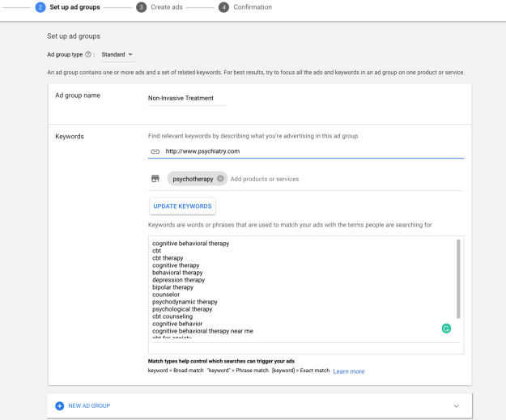The height and width of the screenshot is (420, 506).
Task: Click keyword 'cognitive therapy'
Action: (x=176, y=265)
